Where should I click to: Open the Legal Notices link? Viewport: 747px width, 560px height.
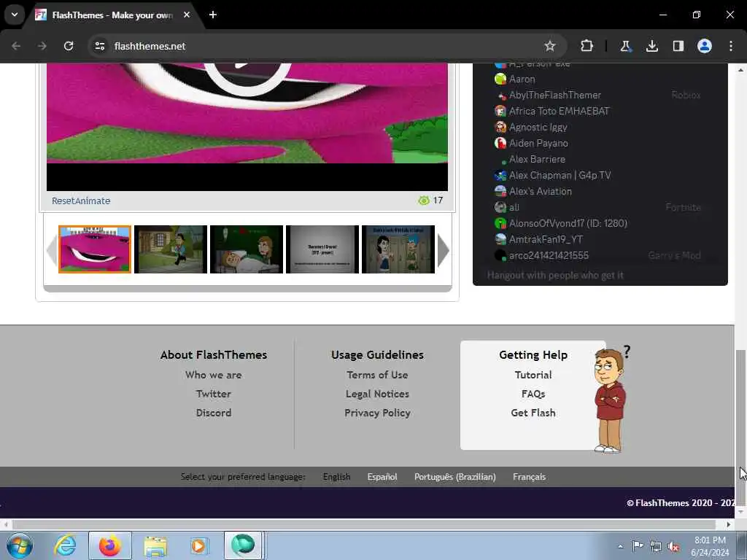click(x=377, y=394)
